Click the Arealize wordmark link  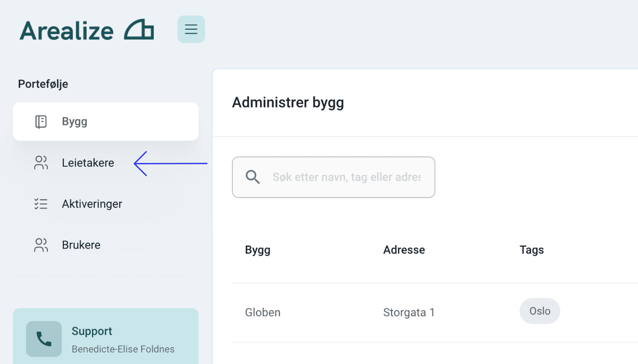[x=67, y=31]
